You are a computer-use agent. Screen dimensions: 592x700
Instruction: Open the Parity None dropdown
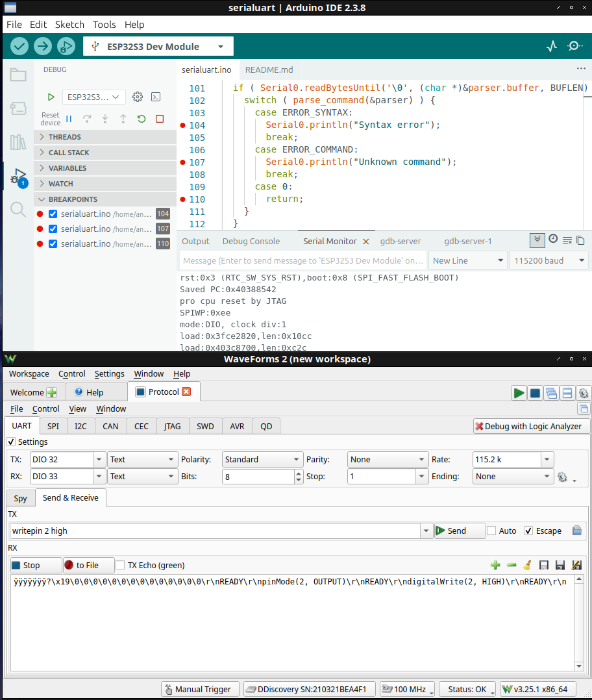388,459
